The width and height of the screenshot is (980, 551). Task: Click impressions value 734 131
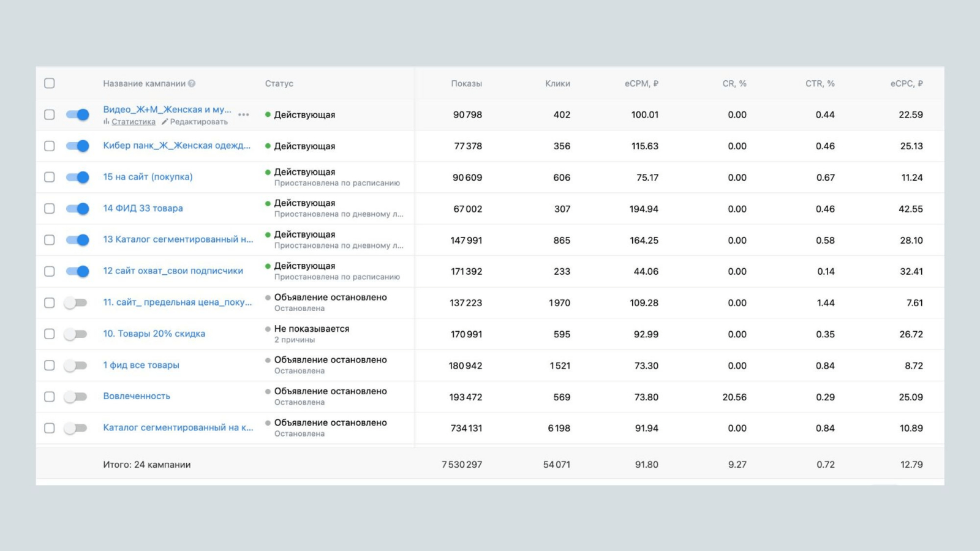click(466, 429)
